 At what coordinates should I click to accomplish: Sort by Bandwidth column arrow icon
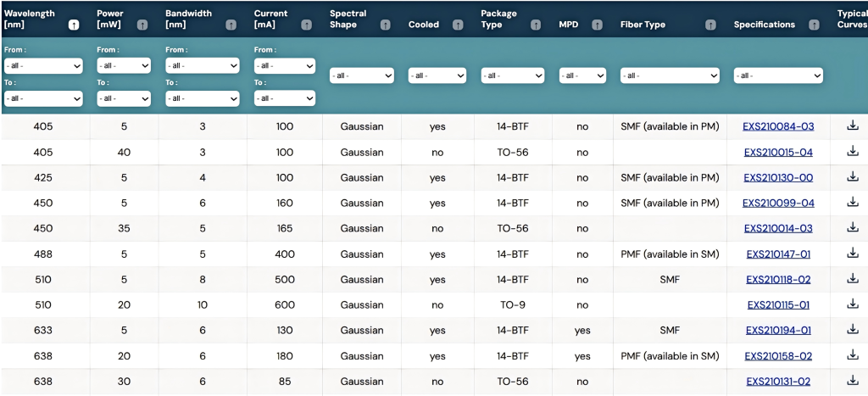click(x=231, y=25)
